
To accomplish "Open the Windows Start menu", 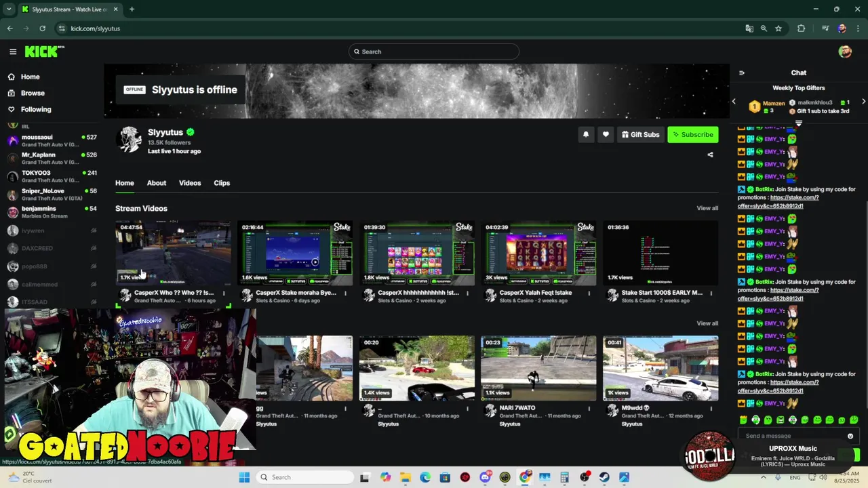I will 244,477.
